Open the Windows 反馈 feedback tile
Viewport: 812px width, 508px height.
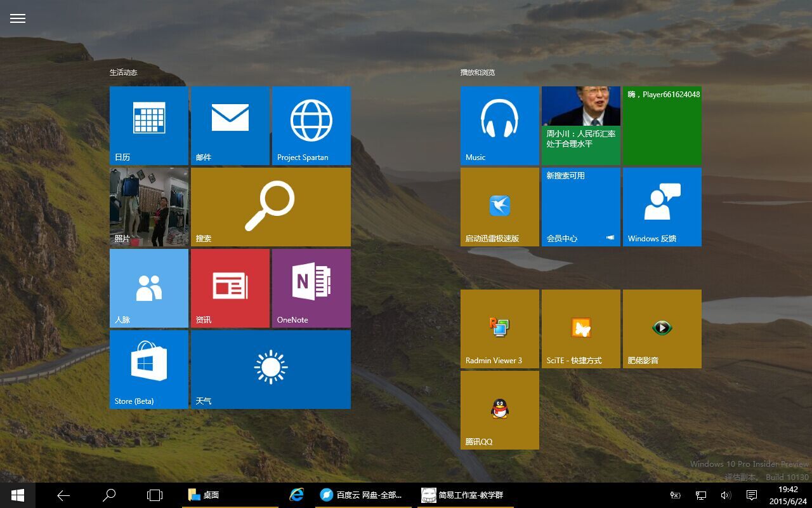pos(662,207)
